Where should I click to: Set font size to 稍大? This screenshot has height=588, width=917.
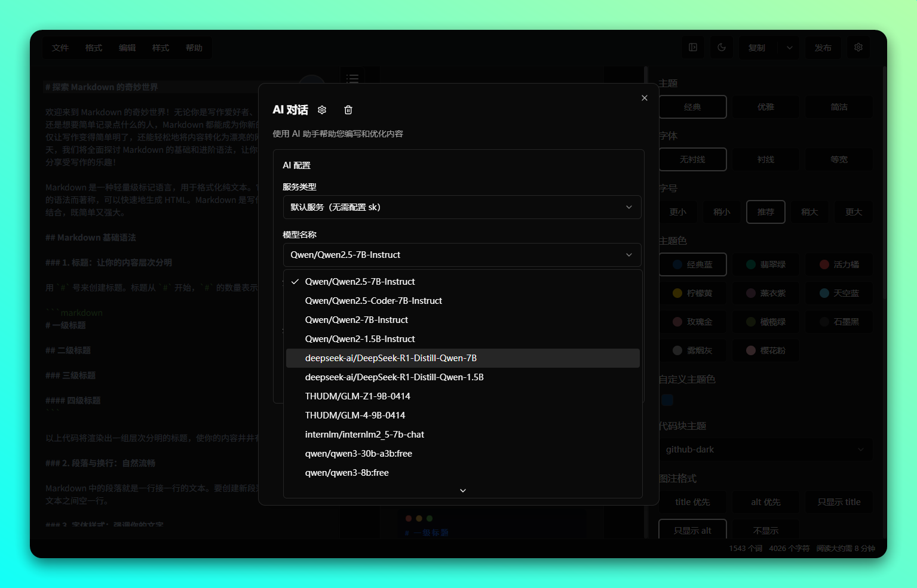tap(809, 212)
